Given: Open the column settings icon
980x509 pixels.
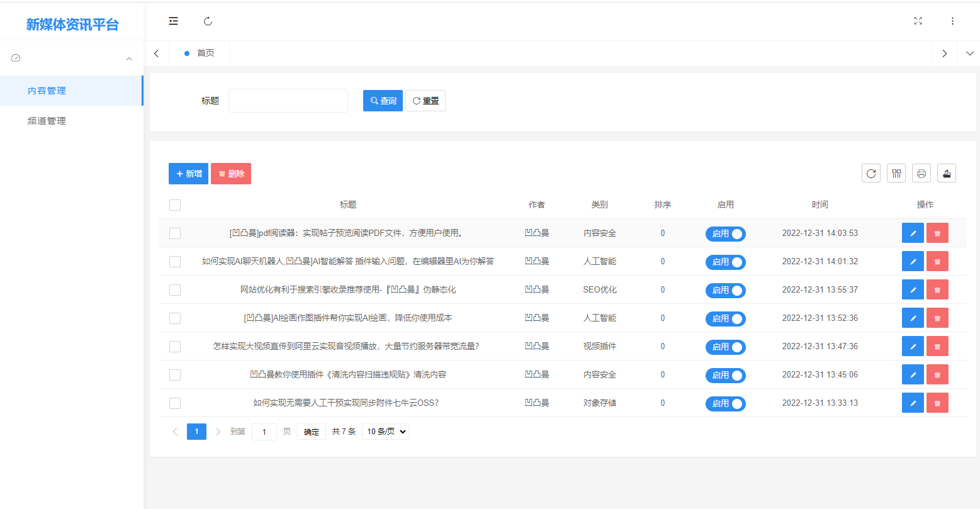Looking at the screenshot, I should point(896,173).
